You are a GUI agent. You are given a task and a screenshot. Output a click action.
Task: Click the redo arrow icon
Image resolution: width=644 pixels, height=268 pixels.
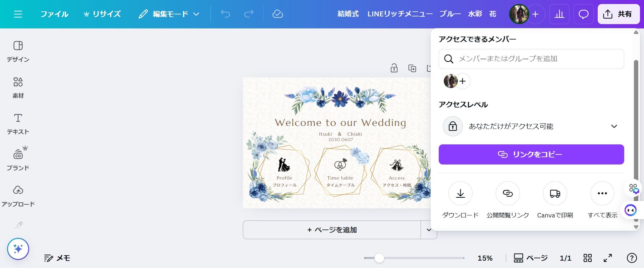pyautogui.click(x=249, y=14)
